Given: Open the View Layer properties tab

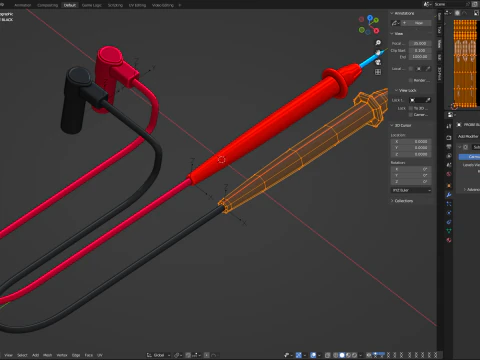Looking at the screenshot, I should (449, 156).
